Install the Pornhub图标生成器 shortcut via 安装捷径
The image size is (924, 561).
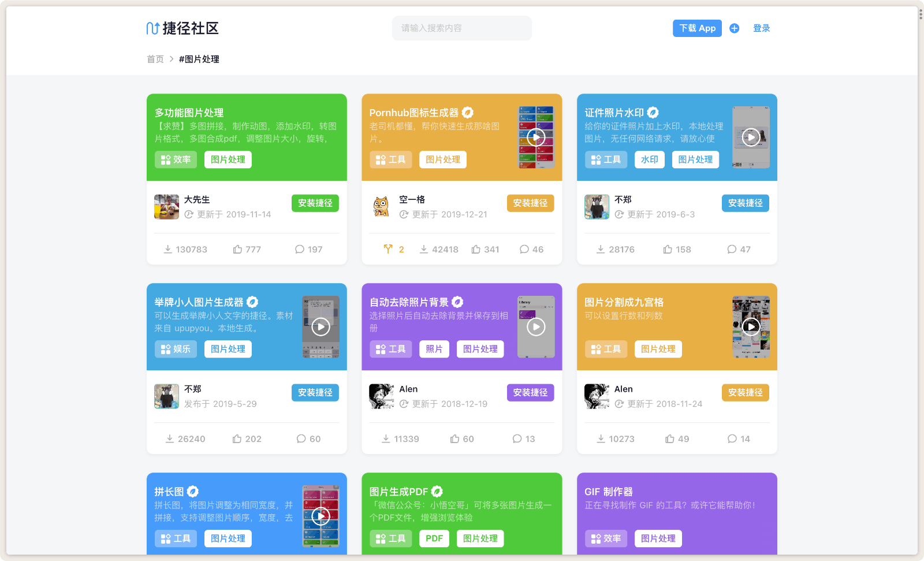coord(530,203)
